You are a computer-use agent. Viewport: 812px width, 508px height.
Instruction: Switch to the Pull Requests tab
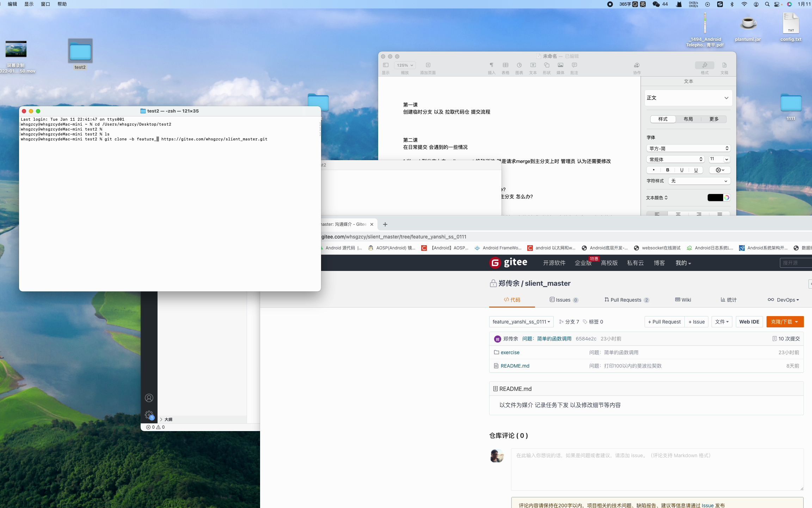pos(626,300)
